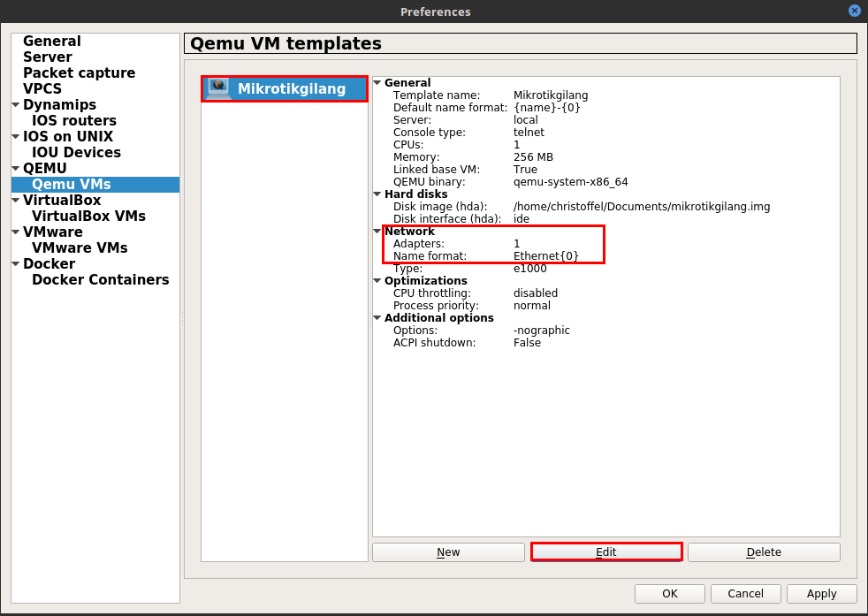Select the Mikrotikgilang template icon

pos(217,87)
